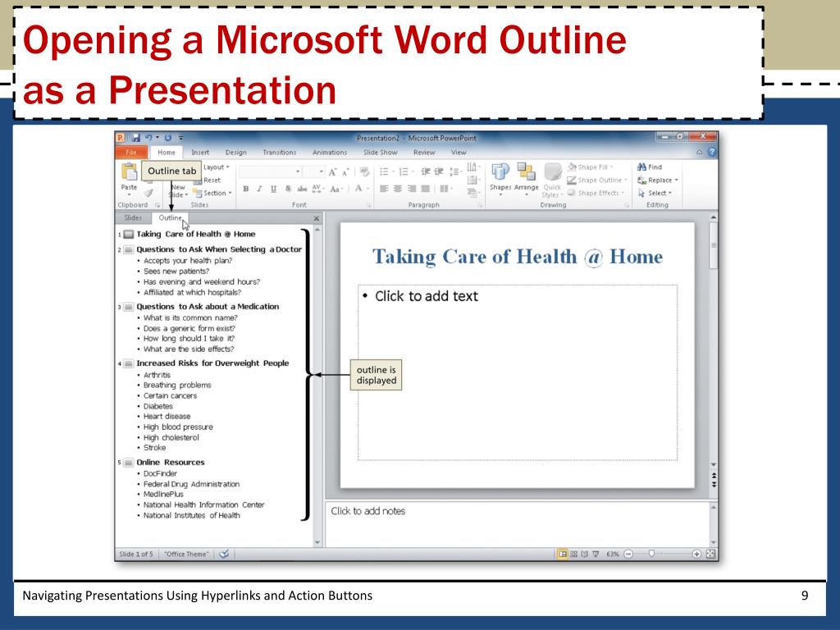Viewport: 840px width, 630px height.
Task: Minimize the ribbon with caret icon
Action: (700, 153)
